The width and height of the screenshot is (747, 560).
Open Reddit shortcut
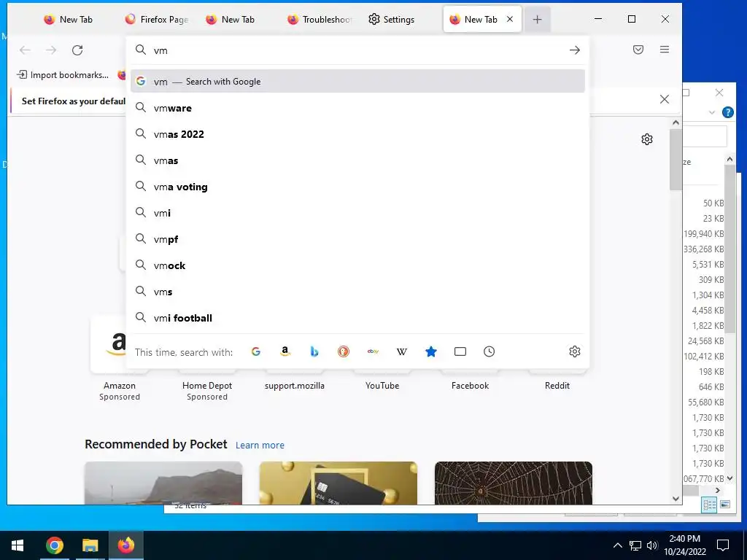click(557, 384)
